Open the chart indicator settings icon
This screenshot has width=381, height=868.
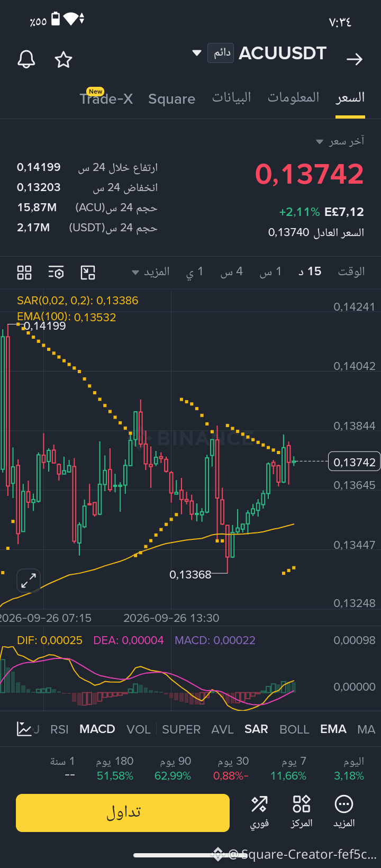point(56,273)
